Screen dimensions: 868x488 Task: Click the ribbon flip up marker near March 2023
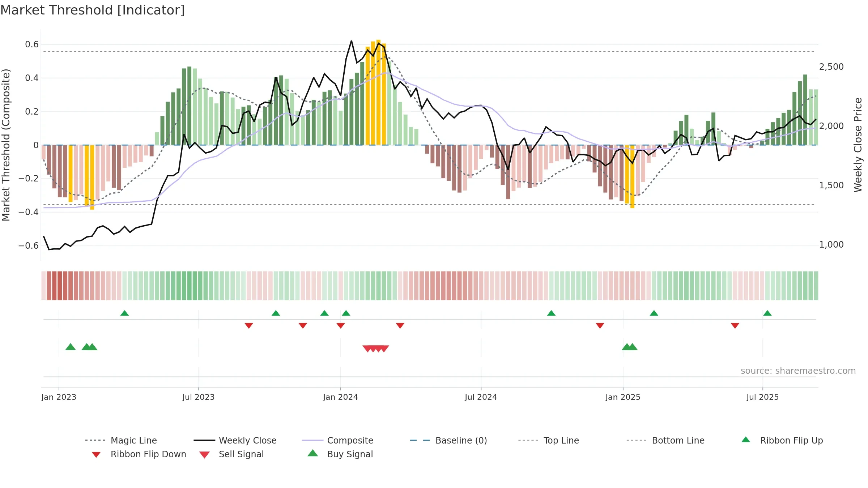(124, 313)
